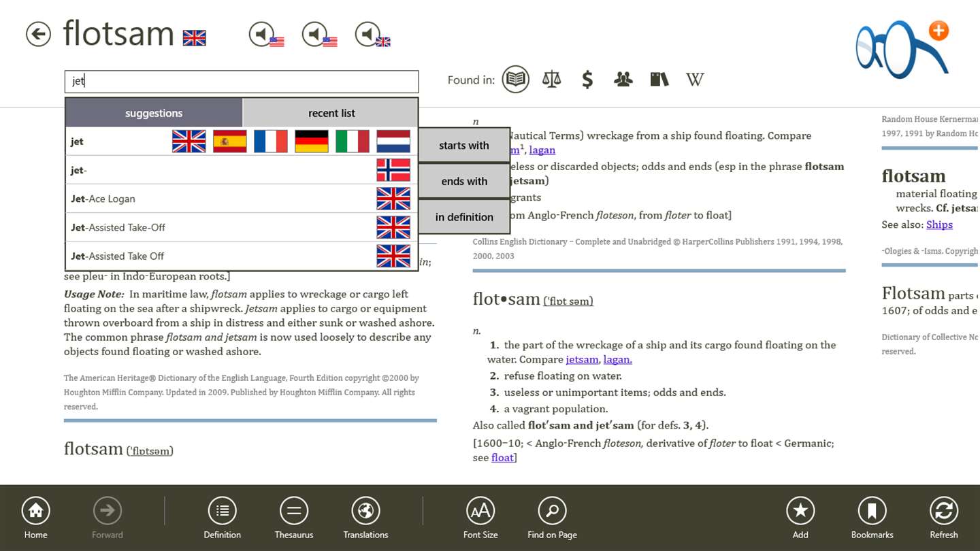Image resolution: width=980 pixels, height=551 pixels.
Task: Click the Norwegian flag in the "jet-" row
Action: point(393,170)
